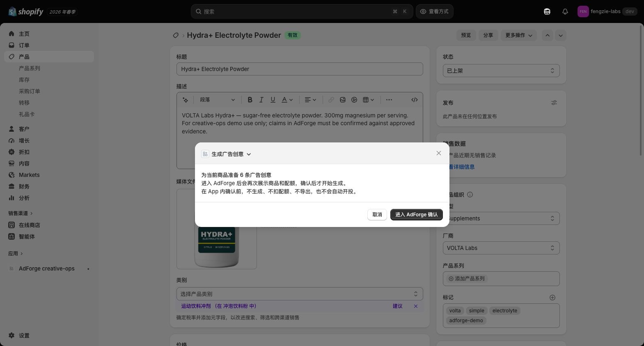Viewport: 644px width, 346px height.
Task: Click the AdForge app icon in dialog header
Action: click(x=205, y=154)
